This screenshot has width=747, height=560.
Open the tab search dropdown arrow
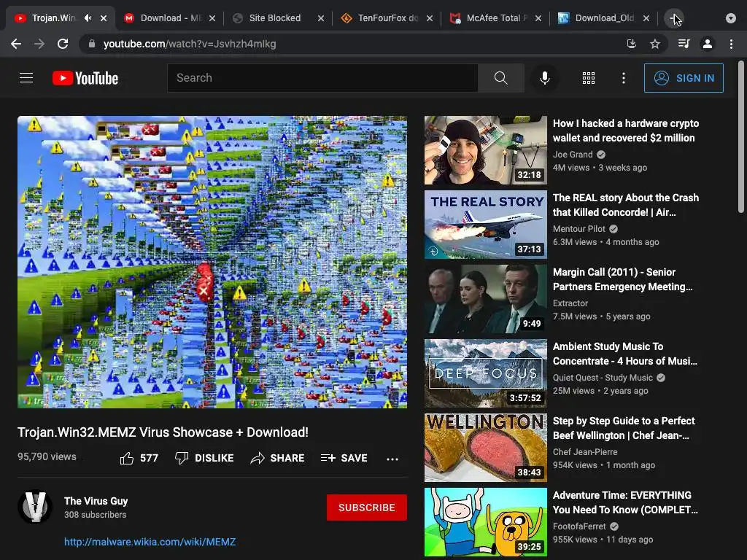[x=731, y=18]
